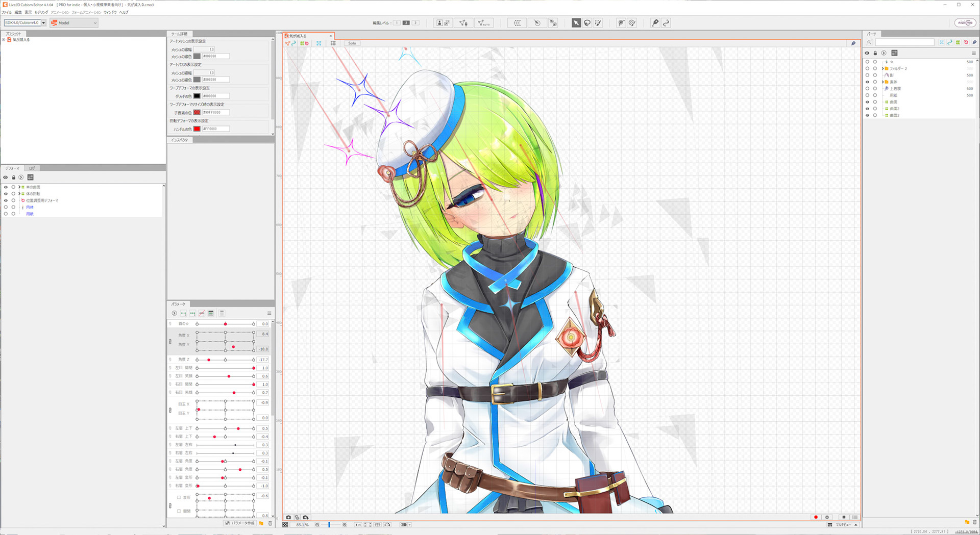This screenshot has height=535, width=980.
Task: Toggle visibility of 素体 folder in Parts
Action: (867, 82)
